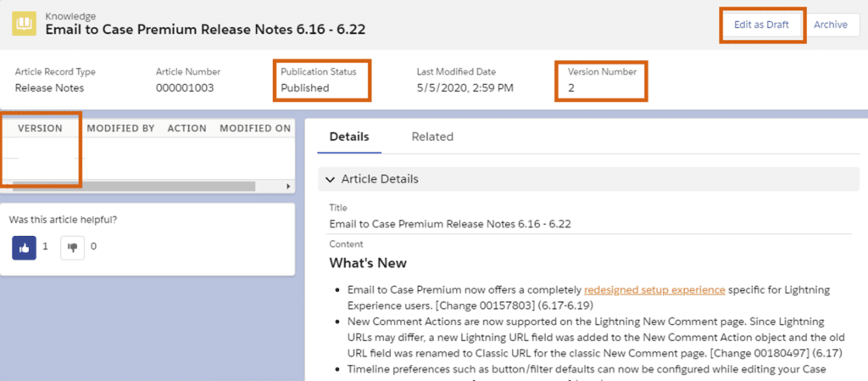Screen dimensions: 868x381
Task: Sort by MODIFIED BY column header
Action: click(x=120, y=128)
